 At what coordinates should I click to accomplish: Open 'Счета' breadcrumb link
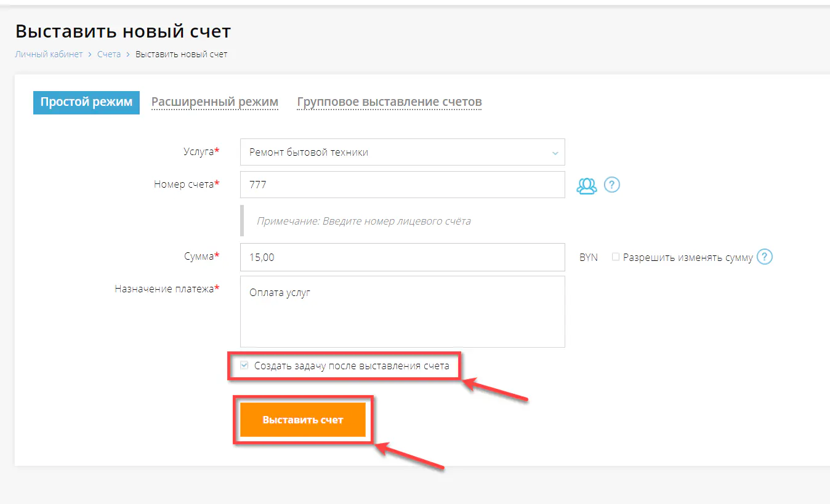(x=109, y=54)
